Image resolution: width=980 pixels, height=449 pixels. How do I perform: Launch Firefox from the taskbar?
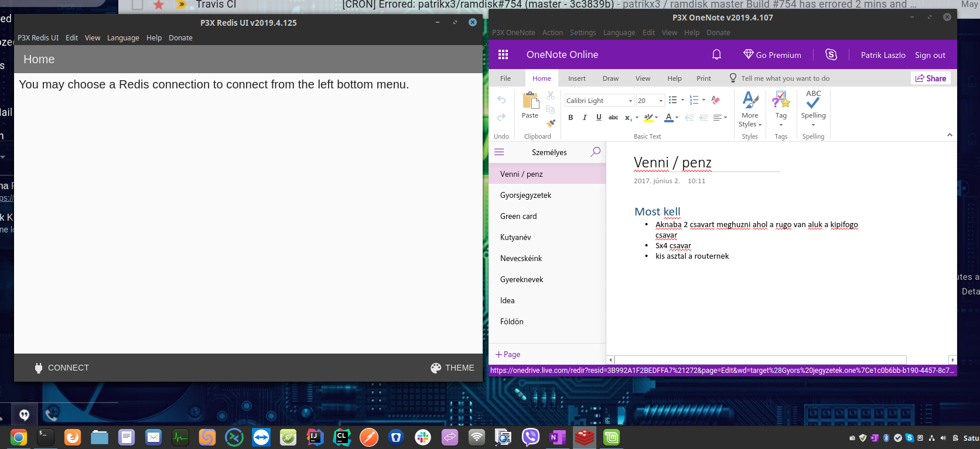pyautogui.click(x=73, y=437)
